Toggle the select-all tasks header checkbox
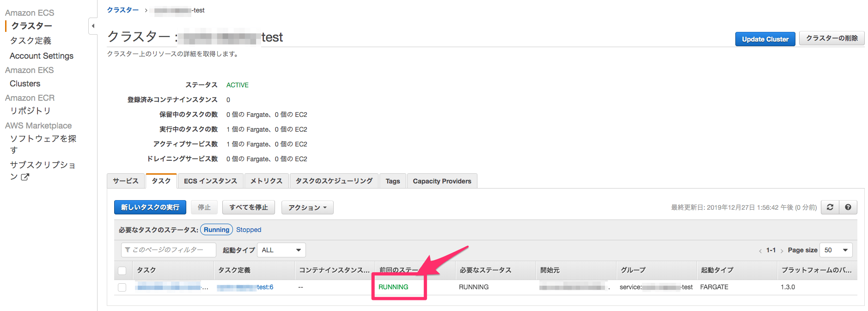The width and height of the screenshot is (868, 311). 122,271
